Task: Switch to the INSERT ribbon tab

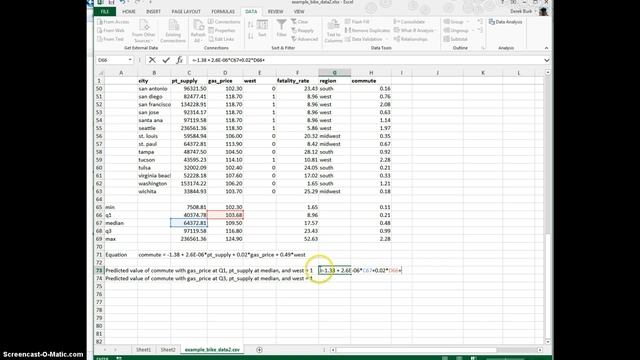Action: point(153,11)
